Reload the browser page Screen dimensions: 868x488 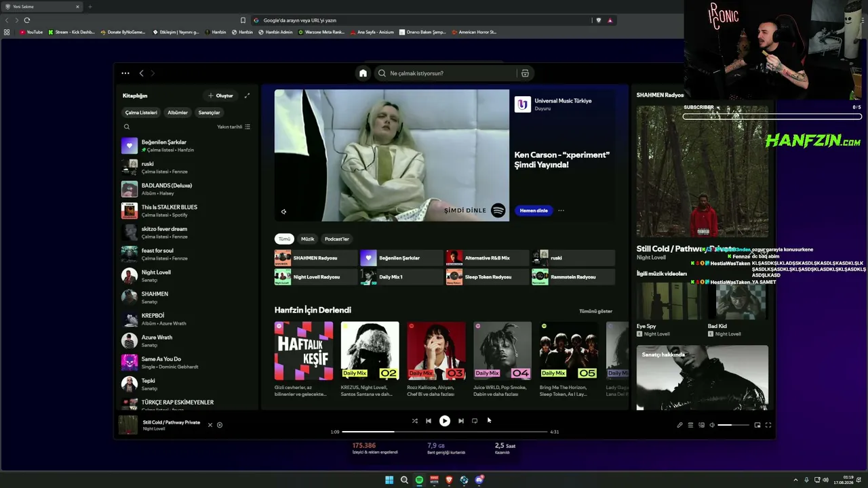(x=26, y=20)
